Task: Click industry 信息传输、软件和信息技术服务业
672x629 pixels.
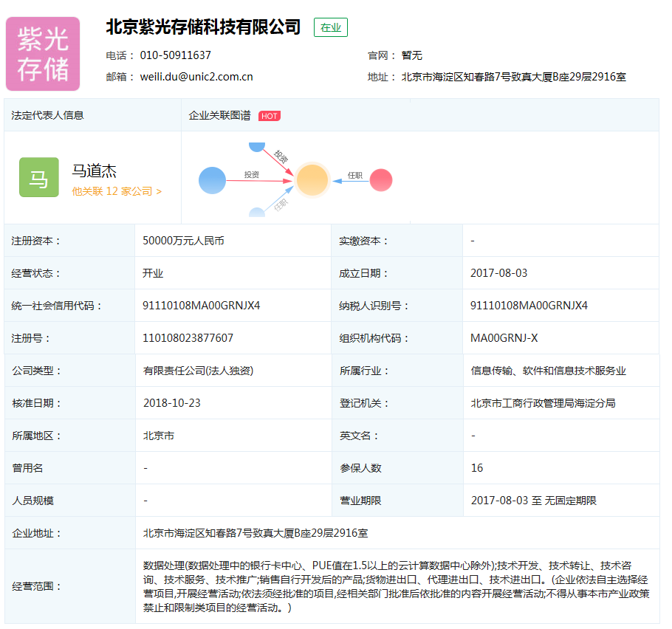Action: coord(549,371)
